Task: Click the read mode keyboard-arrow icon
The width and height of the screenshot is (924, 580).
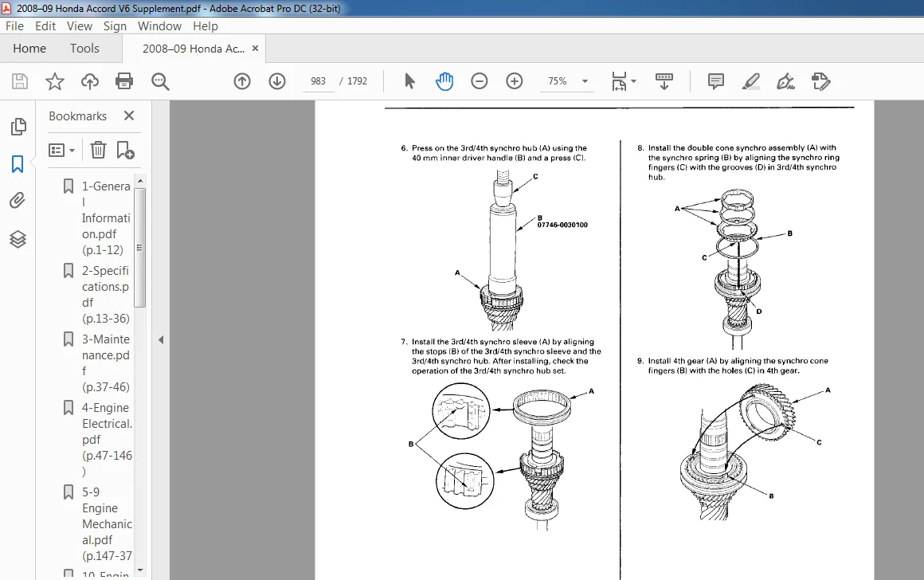Action: [664, 81]
